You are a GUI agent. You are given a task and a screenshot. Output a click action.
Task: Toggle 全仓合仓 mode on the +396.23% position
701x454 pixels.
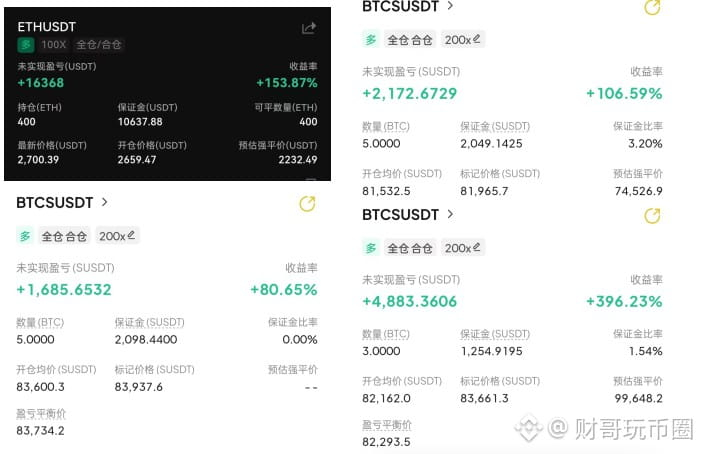point(410,248)
